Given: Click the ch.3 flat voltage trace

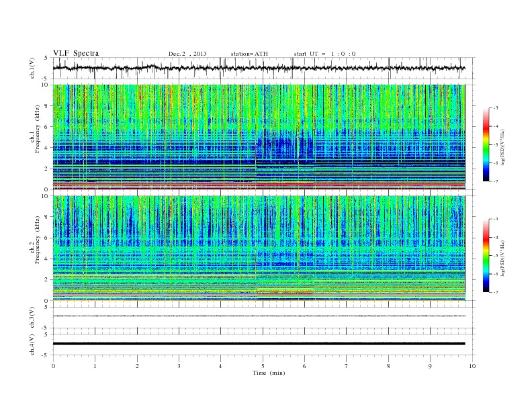Looking at the screenshot, I should pyautogui.click(x=259, y=316).
